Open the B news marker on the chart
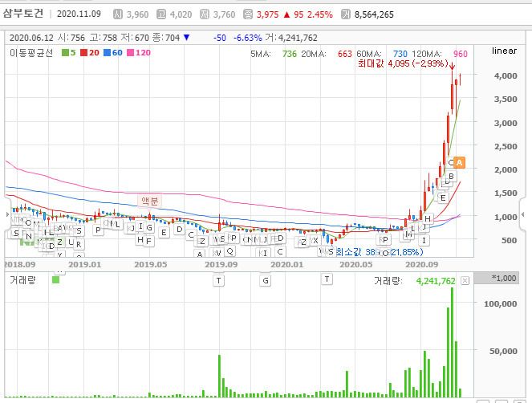 [x=451, y=176]
